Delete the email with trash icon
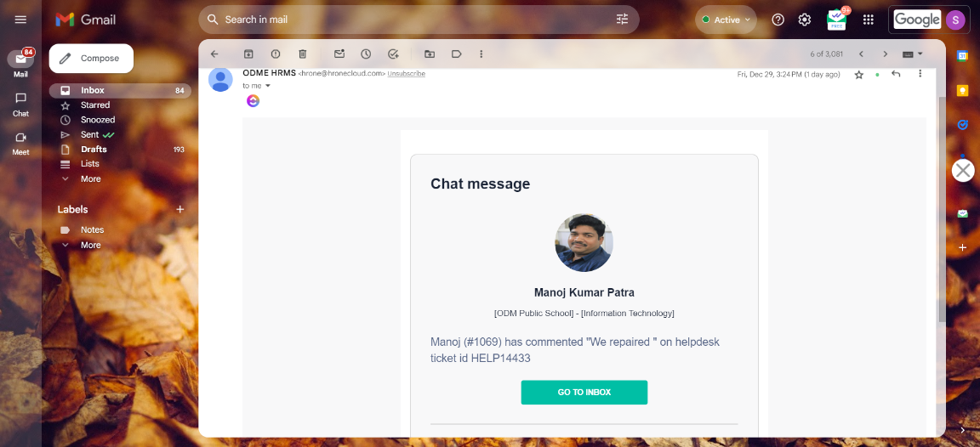 click(302, 54)
